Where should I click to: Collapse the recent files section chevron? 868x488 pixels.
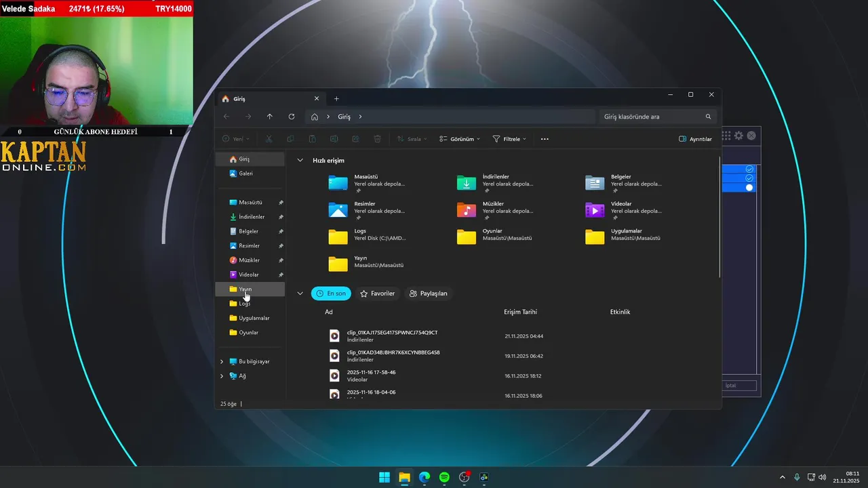[300, 293]
